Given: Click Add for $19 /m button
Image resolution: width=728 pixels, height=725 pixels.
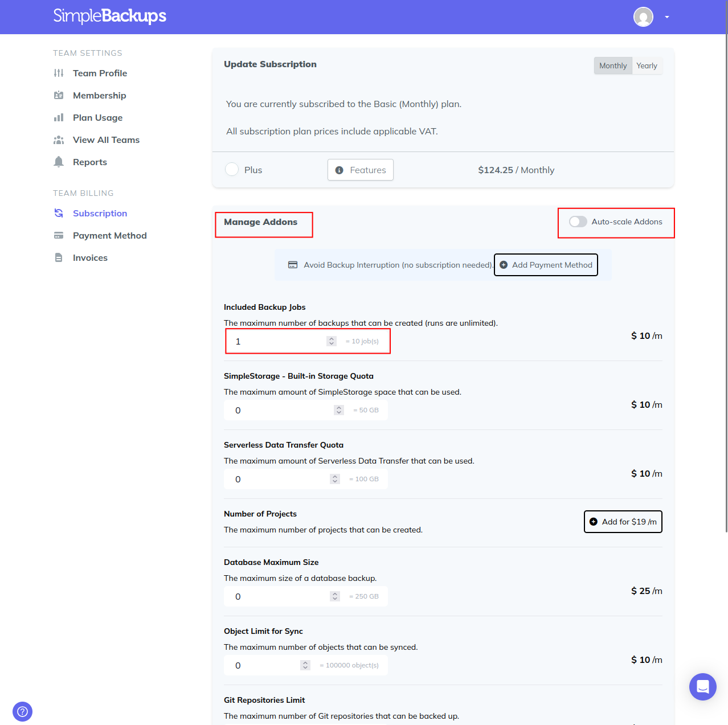Looking at the screenshot, I should [x=623, y=522].
